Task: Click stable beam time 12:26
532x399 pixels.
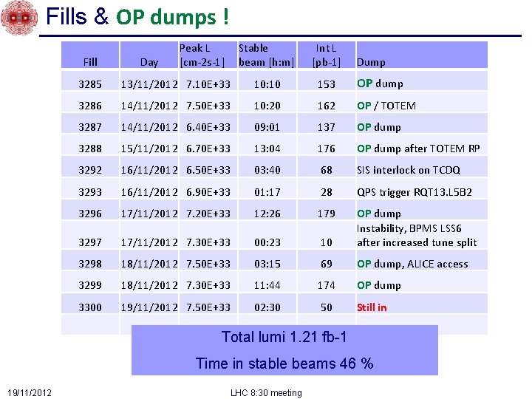Action: tap(267, 214)
